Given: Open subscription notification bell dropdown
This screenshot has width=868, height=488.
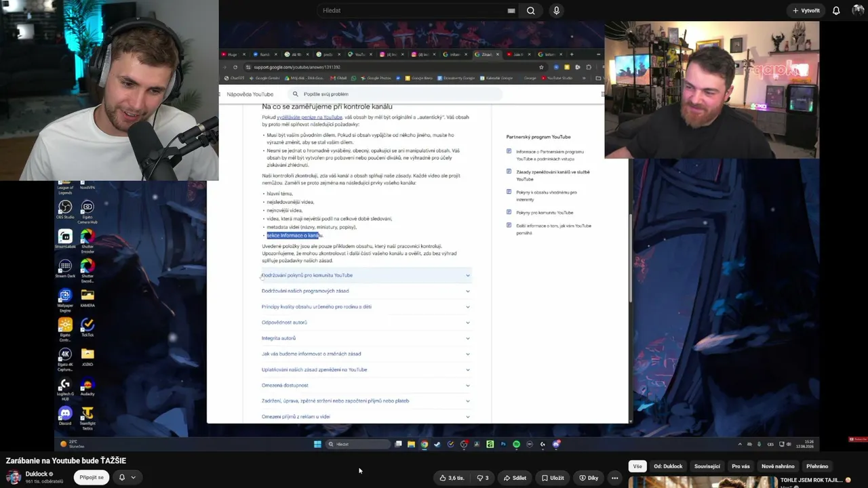Looking at the screenshot, I should (127, 477).
